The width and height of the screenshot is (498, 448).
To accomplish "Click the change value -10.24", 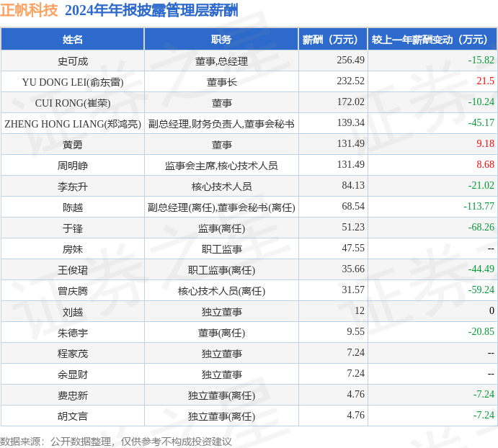I will coord(481,102).
